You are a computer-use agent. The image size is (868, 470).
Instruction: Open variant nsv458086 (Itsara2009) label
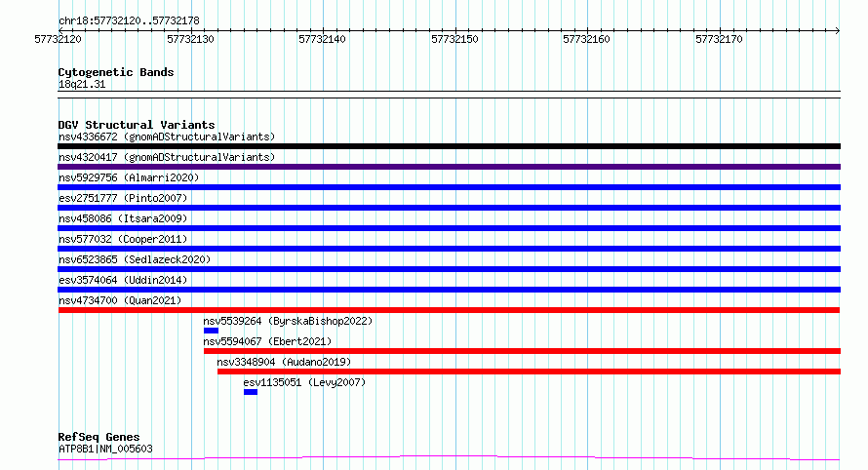coord(123,218)
